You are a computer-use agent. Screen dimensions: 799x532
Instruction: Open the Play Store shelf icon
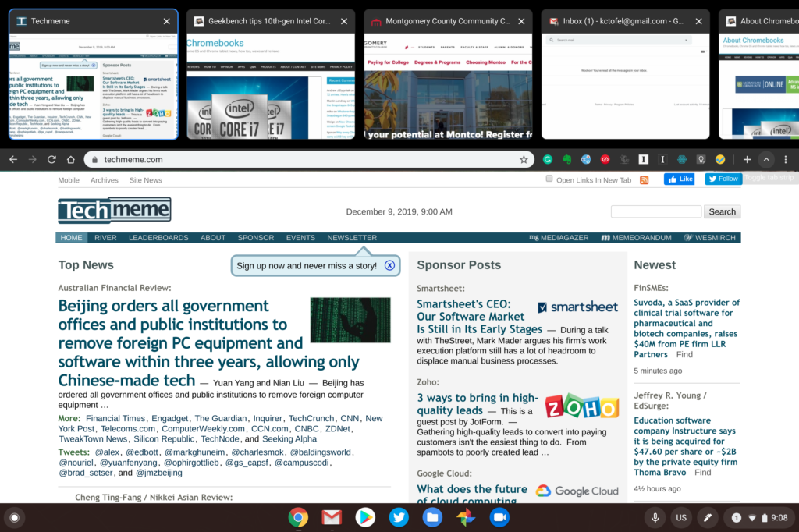coord(365,518)
